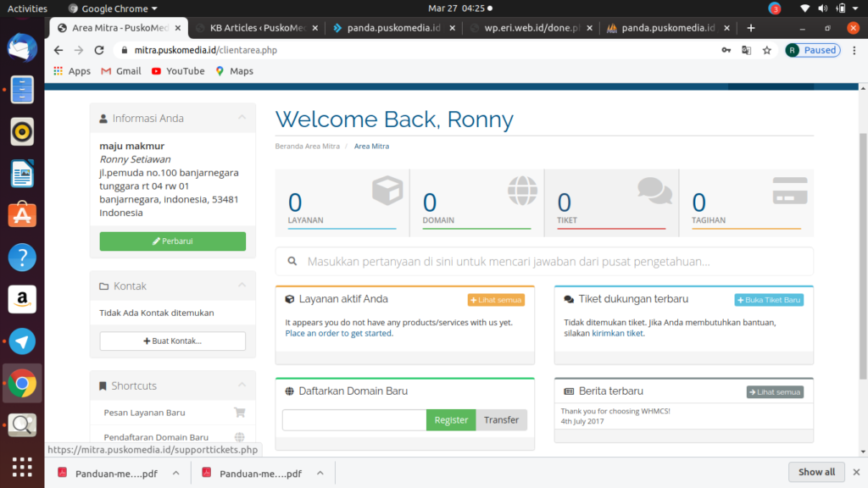The width and height of the screenshot is (868, 488).
Task: Click the translate page icon in address bar
Action: point(746,50)
